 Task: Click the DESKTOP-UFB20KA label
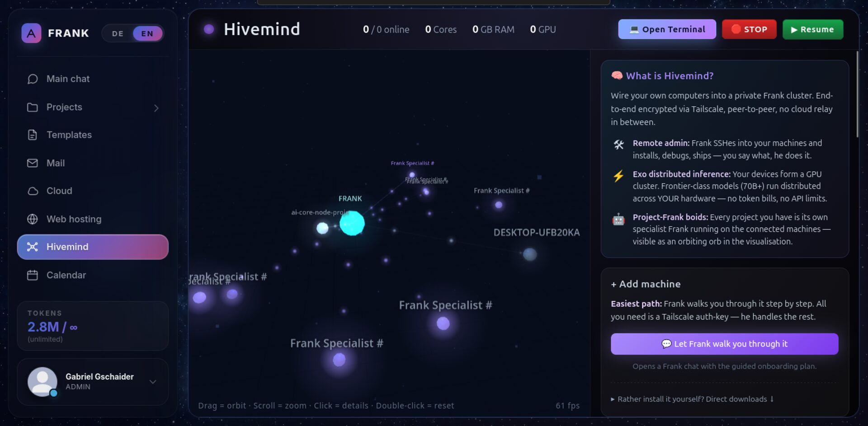537,233
